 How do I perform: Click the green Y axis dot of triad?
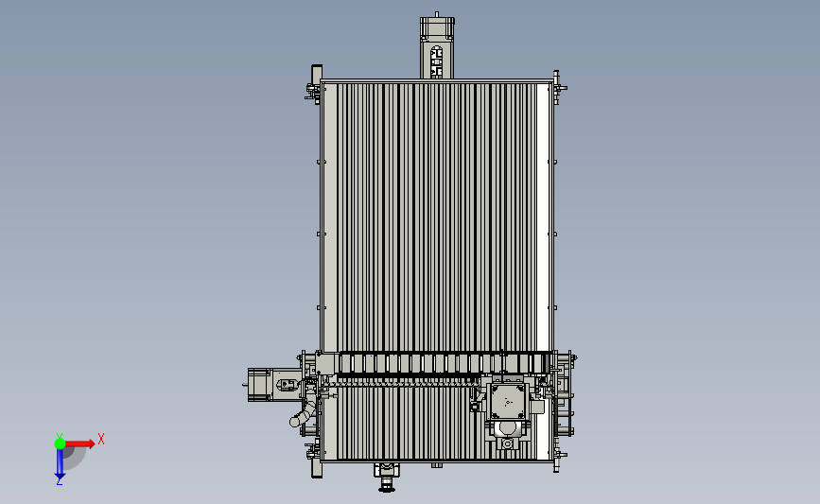[60, 443]
